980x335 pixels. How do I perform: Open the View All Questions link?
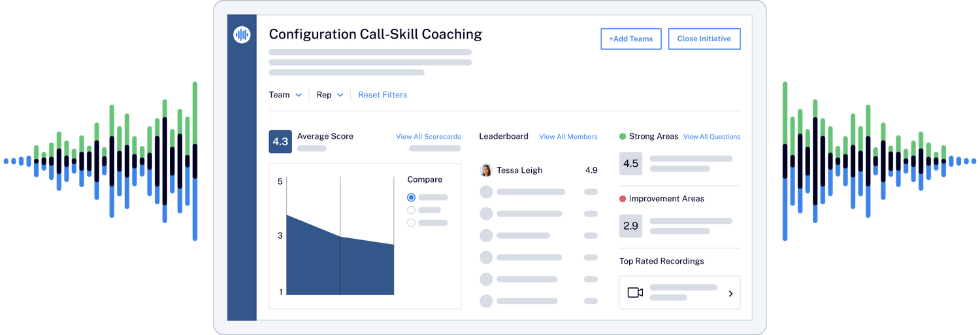pos(711,137)
